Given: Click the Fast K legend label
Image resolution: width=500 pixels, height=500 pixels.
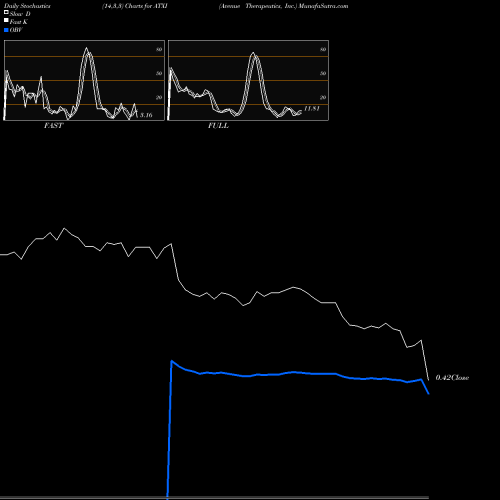Looking at the screenshot, I should tap(19, 22).
